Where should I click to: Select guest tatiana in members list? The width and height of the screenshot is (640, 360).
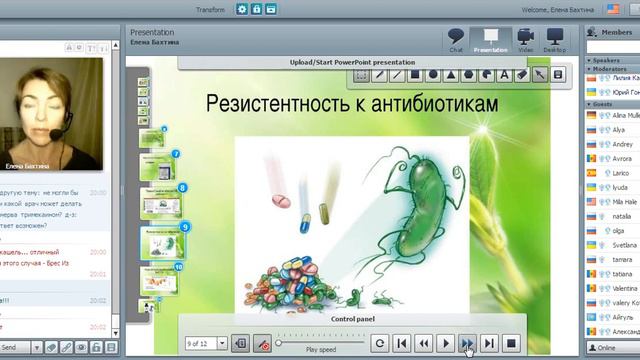pos(613,274)
